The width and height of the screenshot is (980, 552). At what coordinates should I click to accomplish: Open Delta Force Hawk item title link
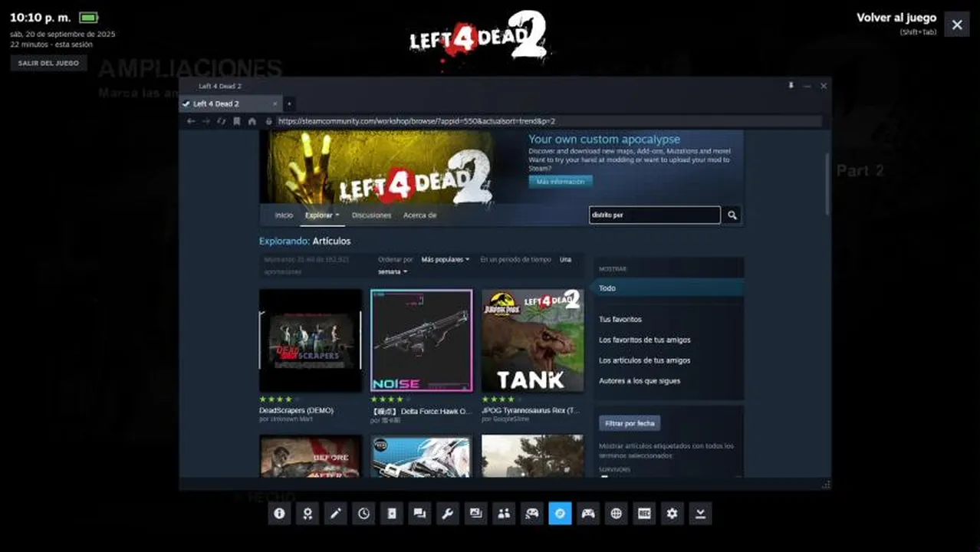[421, 411]
